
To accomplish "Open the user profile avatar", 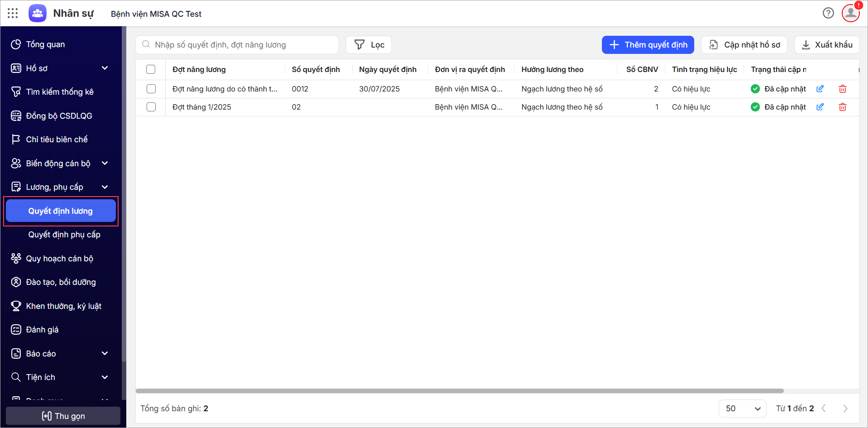I will 851,13.
